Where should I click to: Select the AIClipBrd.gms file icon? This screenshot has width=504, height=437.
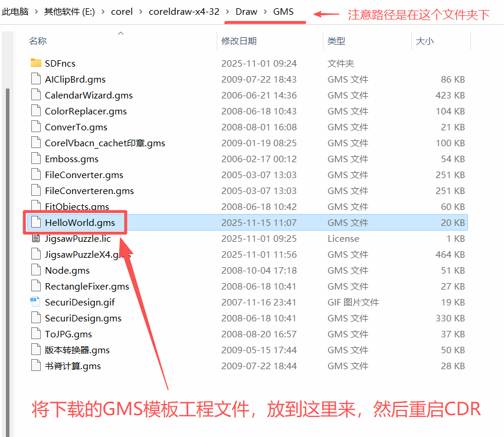[35, 79]
